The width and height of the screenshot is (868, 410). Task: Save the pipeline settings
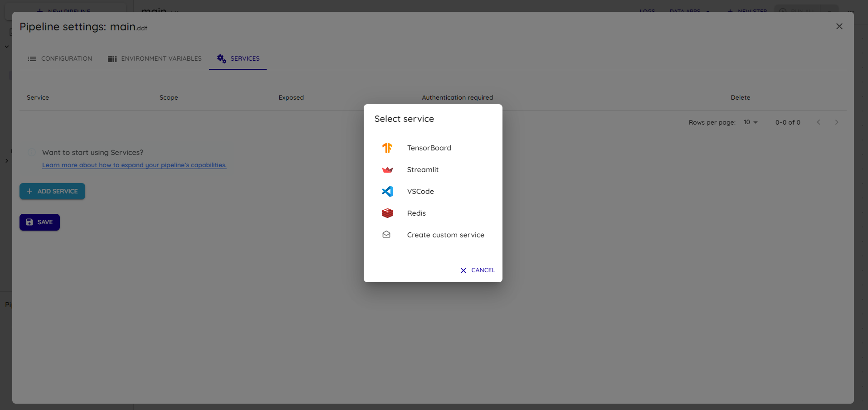tap(39, 222)
